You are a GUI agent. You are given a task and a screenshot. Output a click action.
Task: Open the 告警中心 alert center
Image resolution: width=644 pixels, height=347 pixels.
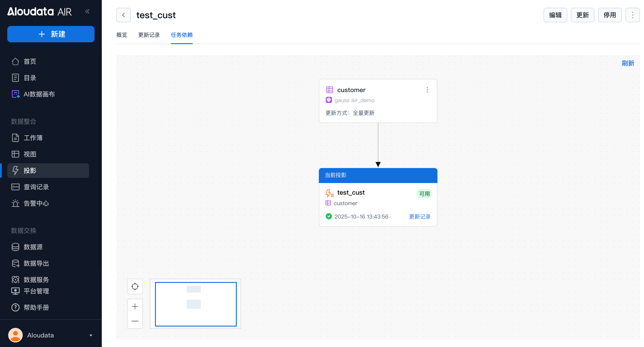36,203
